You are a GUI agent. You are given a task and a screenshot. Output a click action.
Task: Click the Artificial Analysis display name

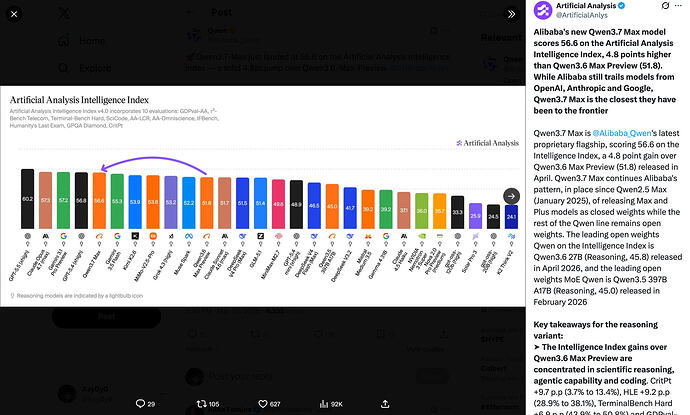pos(586,6)
